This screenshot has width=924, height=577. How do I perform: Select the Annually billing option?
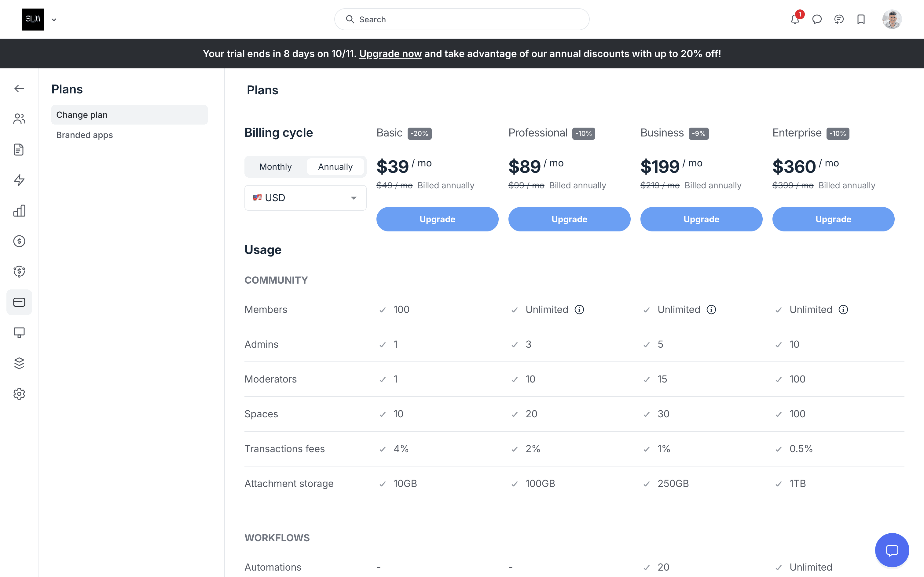(x=335, y=166)
